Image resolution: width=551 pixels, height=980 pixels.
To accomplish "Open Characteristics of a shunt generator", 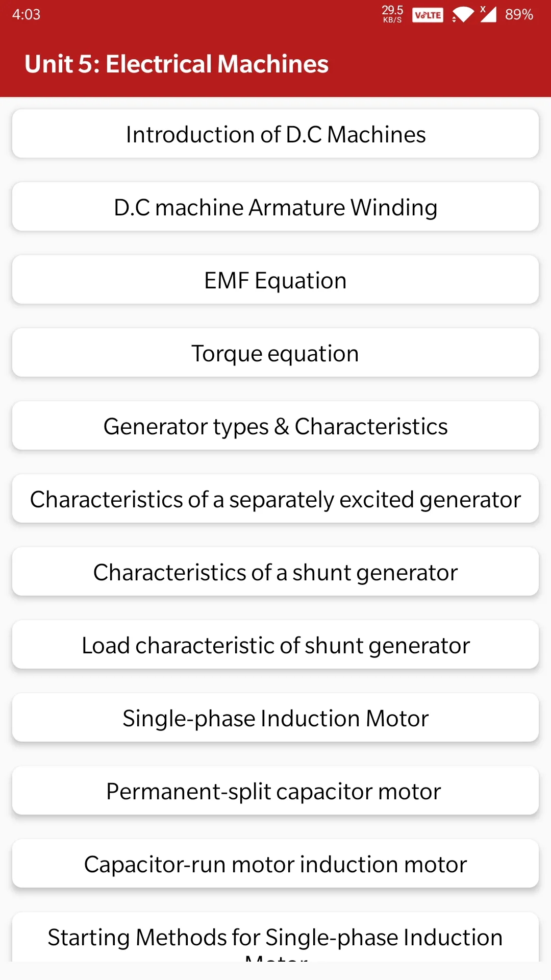I will (275, 572).
